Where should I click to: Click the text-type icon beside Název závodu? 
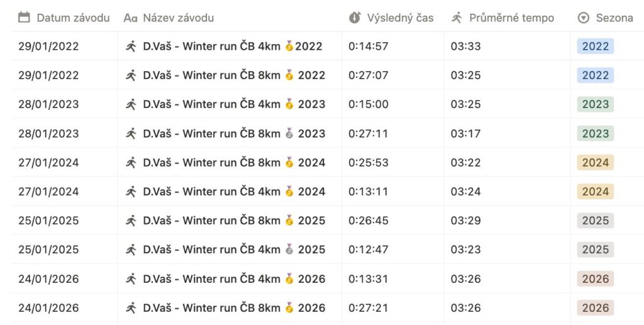130,18
